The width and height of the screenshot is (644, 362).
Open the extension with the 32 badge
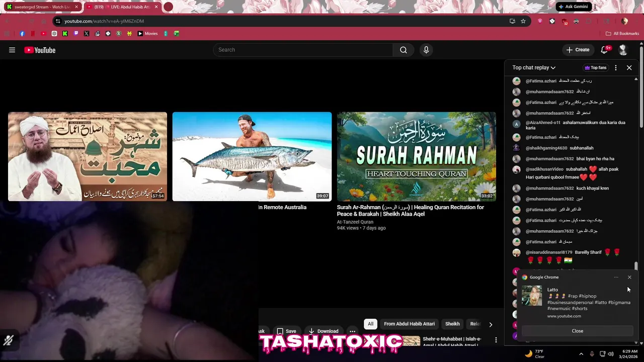(564, 22)
